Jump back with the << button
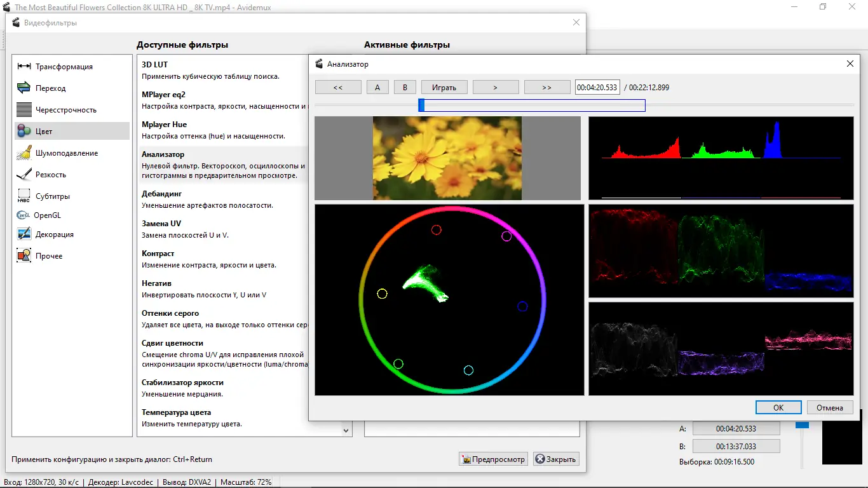 point(338,88)
